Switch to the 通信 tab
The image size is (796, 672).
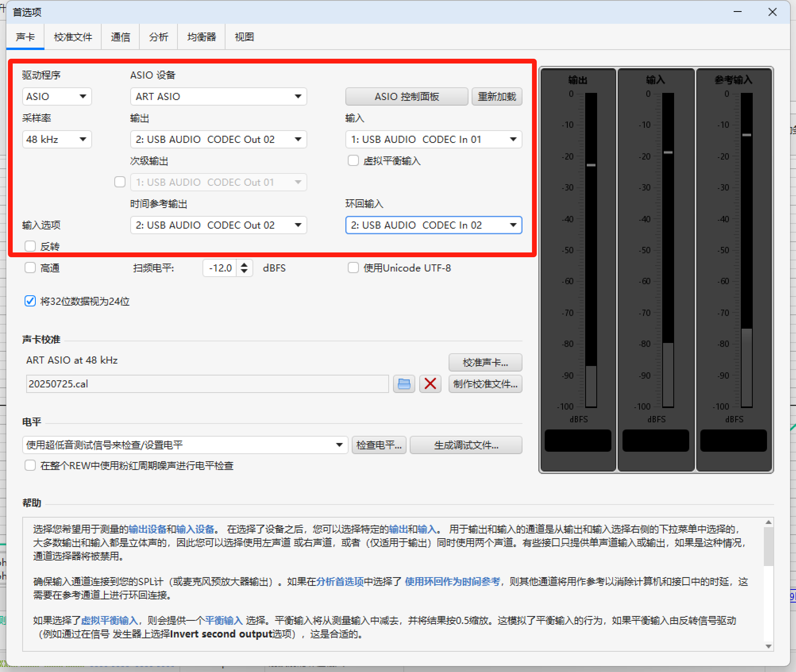120,37
